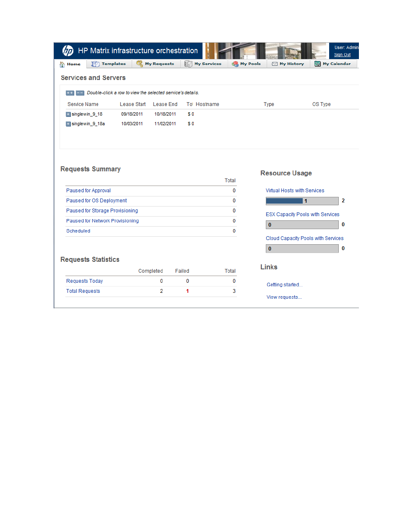400x532 pixels.
Task: Click lease start date 10/03/2011
Action: pos(132,124)
